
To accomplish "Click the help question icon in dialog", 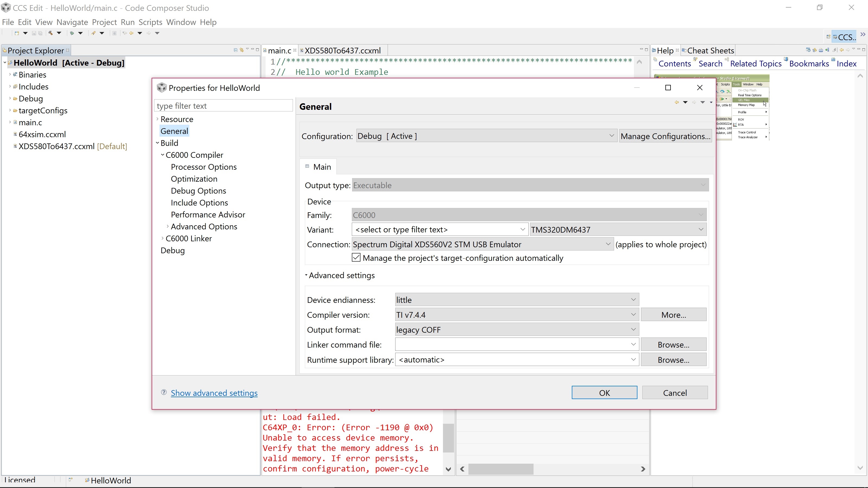I will (164, 392).
